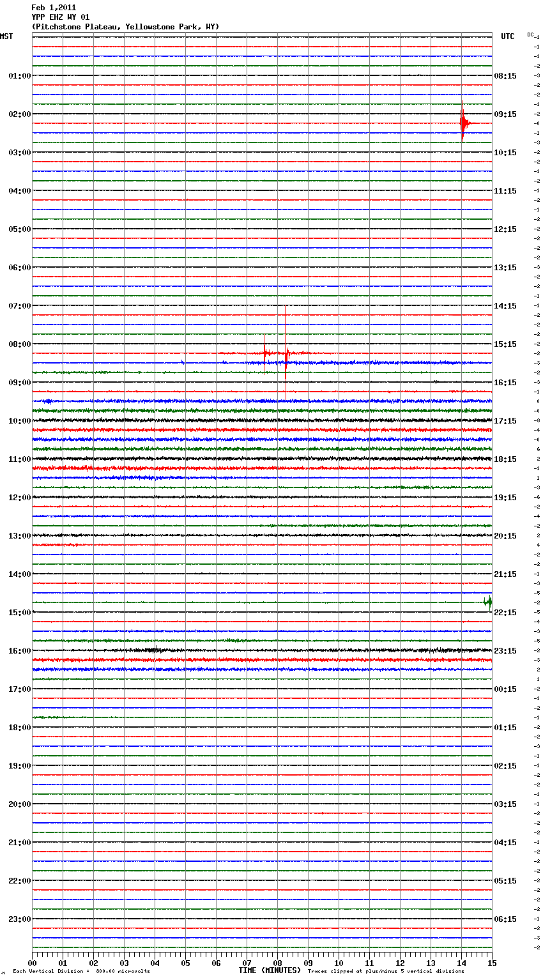Click minute tick label "08" on bottom axis

[277, 963]
